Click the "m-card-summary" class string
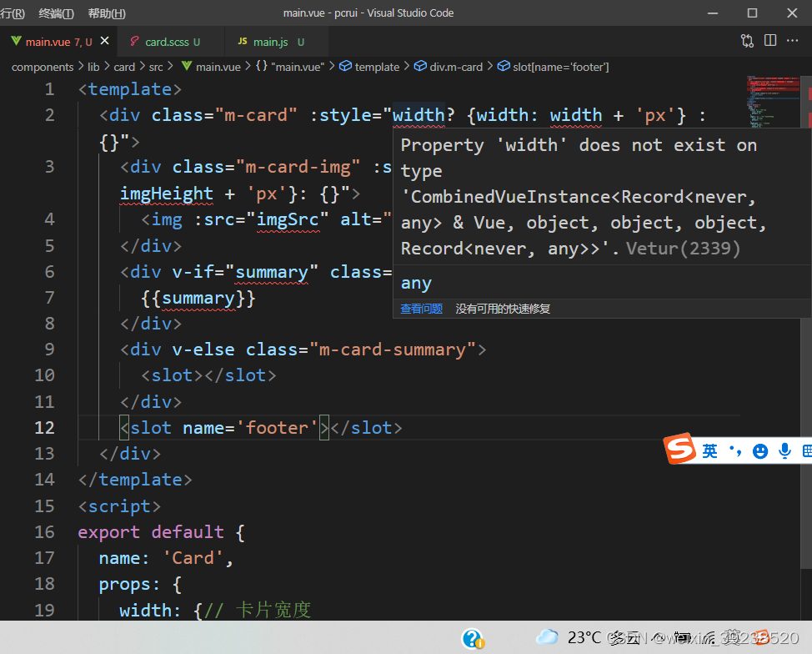The image size is (812, 654). coord(393,350)
